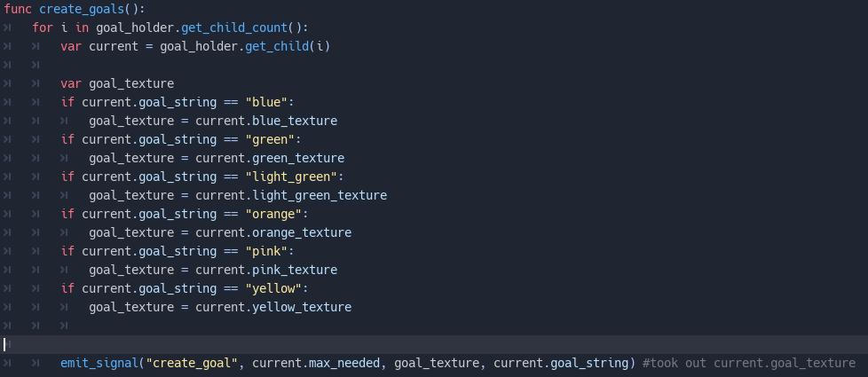Click the "pink" string literal

[x=267, y=251]
